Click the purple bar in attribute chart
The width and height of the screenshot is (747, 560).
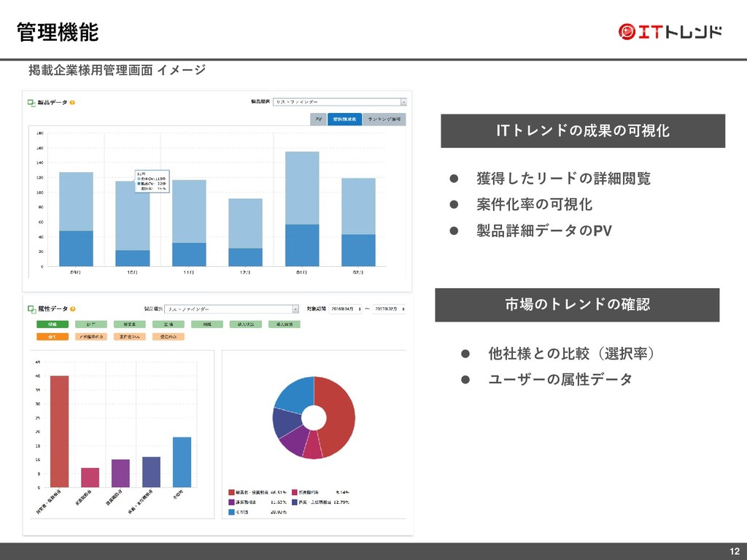click(120, 473)
